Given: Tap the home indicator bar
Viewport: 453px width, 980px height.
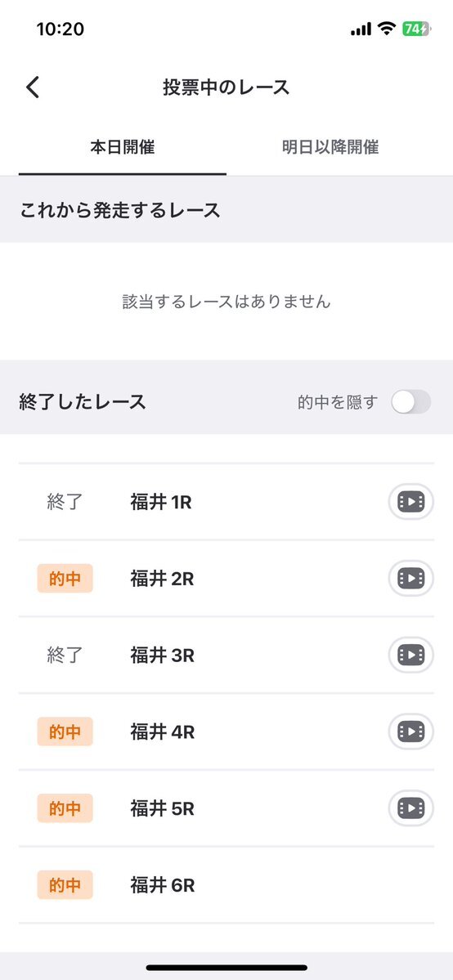Looking at the screenshot, I should [x=226, y=968].
